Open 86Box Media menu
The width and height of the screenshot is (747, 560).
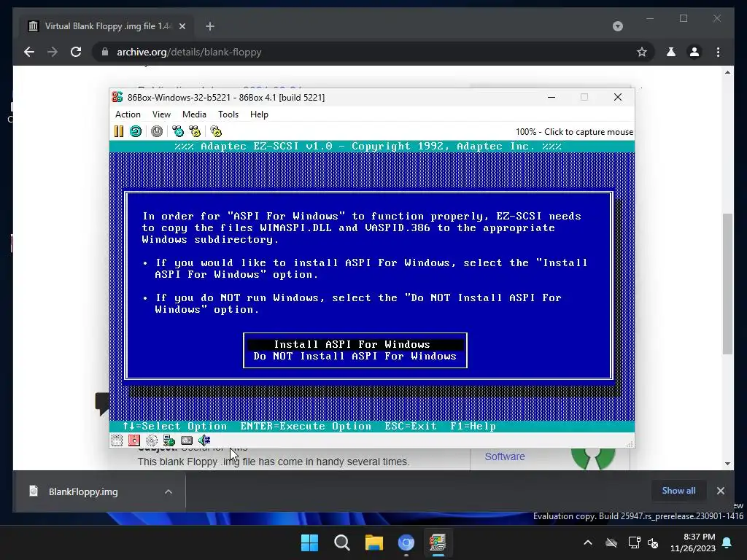(x=194, y=114)
